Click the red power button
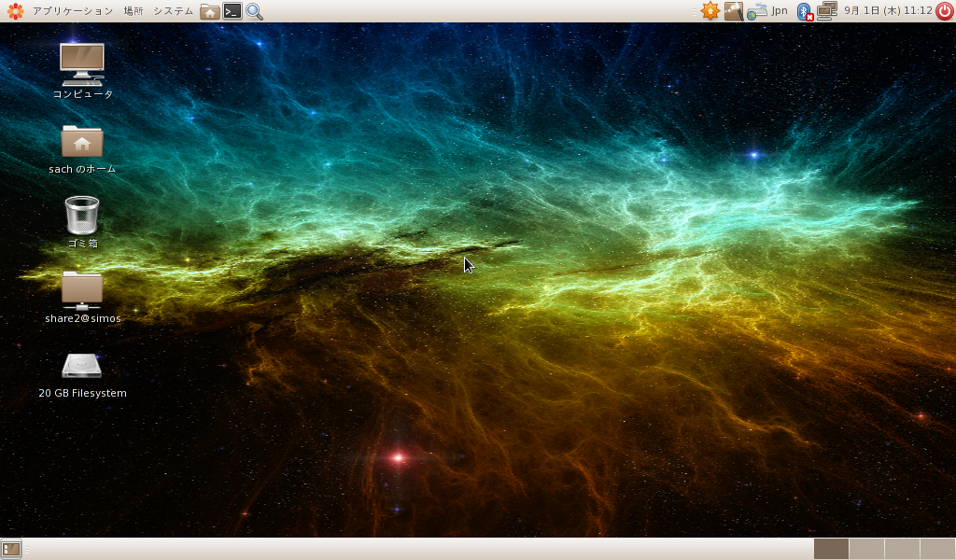The height and width of the screenshot is (560, 956). pos(945,11)
